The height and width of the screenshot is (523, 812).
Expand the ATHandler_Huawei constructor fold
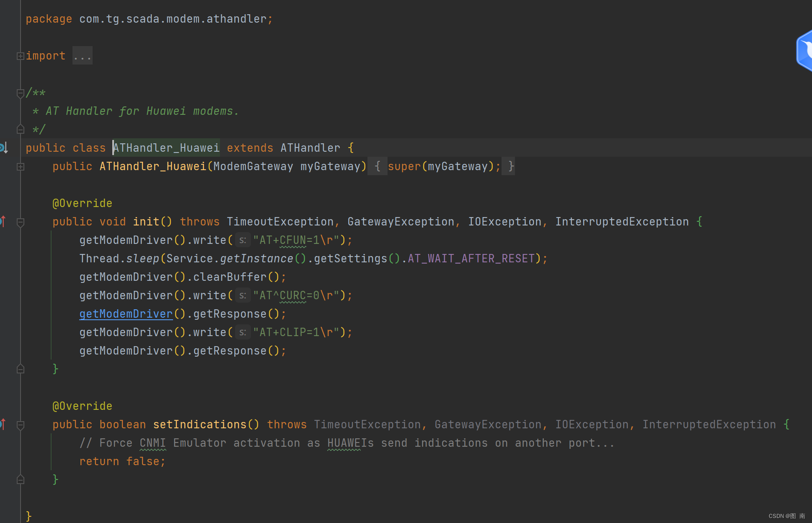[20, 167]
